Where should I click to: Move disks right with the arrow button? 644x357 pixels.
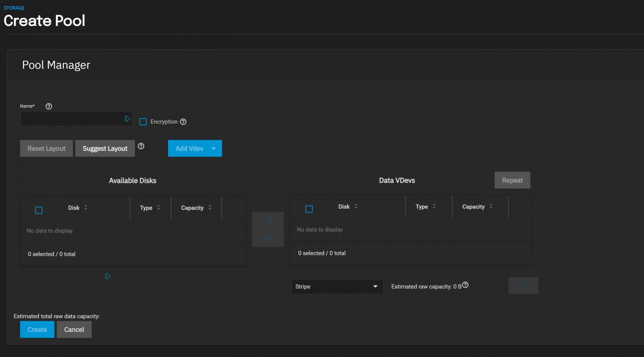click(268, 221)
